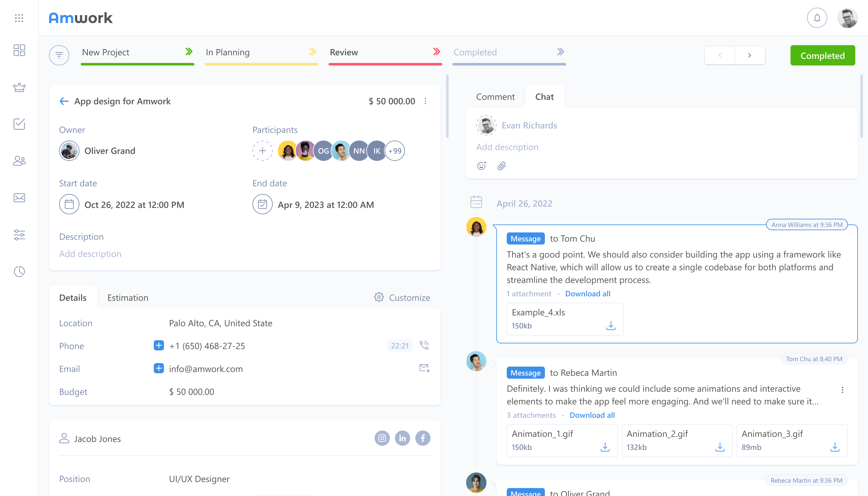Switch to the Details tab

coord(73,297)
